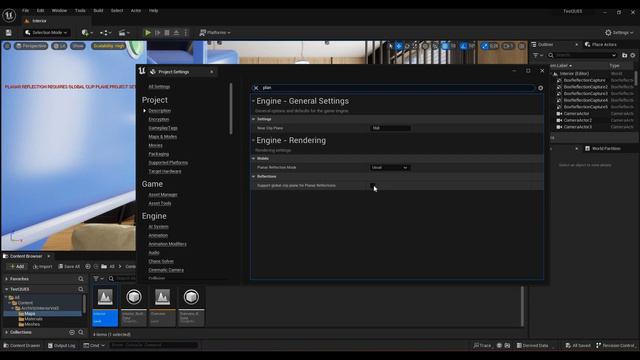Screen dimensions: 640x360
Task: Click the Collections search icon
Action: click(81, 332)
